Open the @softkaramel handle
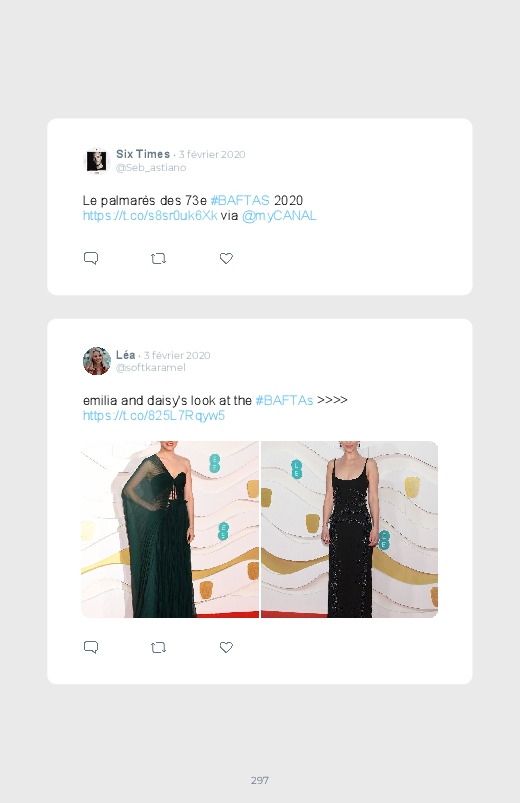Image resolution: width=520 pixels, height=803 pixels. point(151,368)
